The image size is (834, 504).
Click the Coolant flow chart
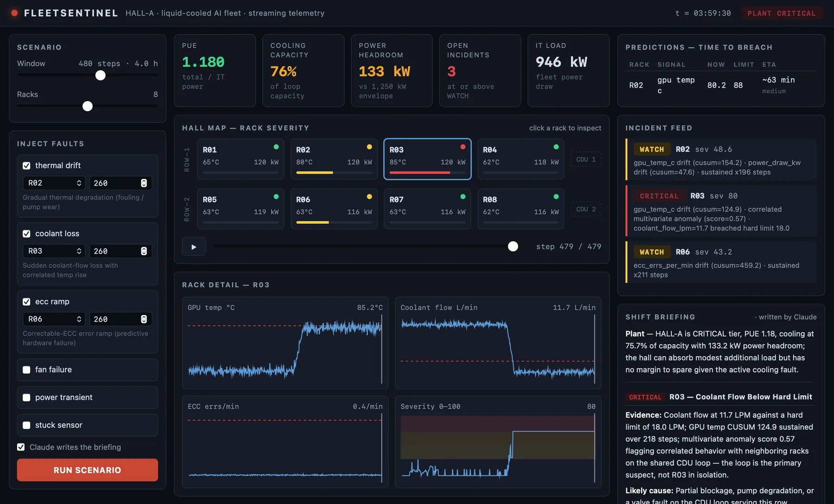pyautogui.click(x=498, y=343)
